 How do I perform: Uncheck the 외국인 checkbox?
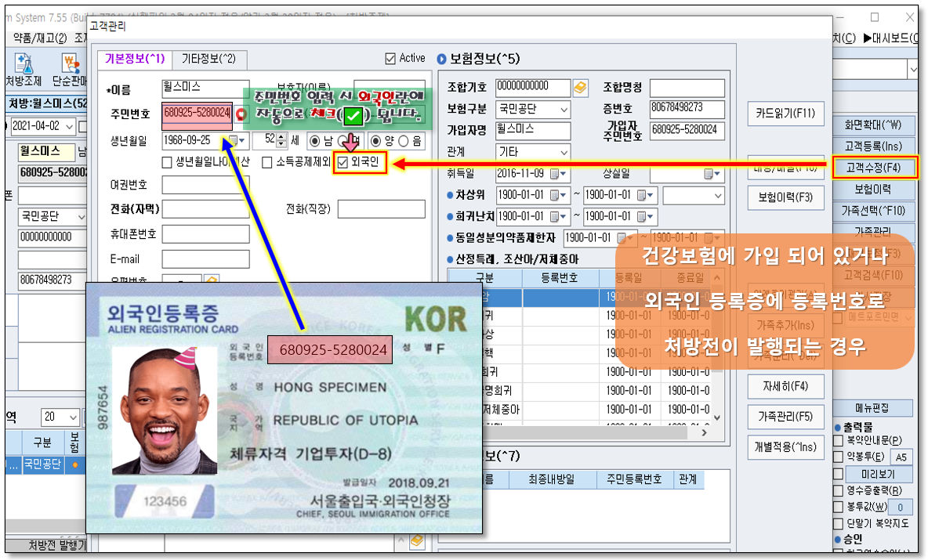click(x=343, y=163)
